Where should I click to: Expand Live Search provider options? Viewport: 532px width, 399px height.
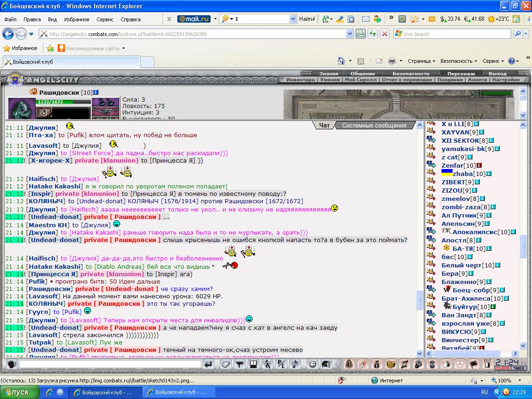pyautogui.click(x=526, y=34)
